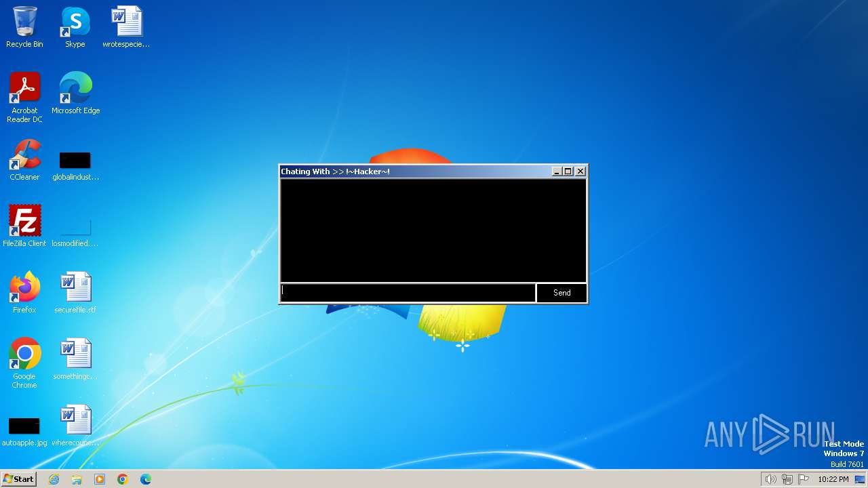Launch FileZilla Client shortcut
The height and width of the screenshot is (488, 868).
point(24,226)
